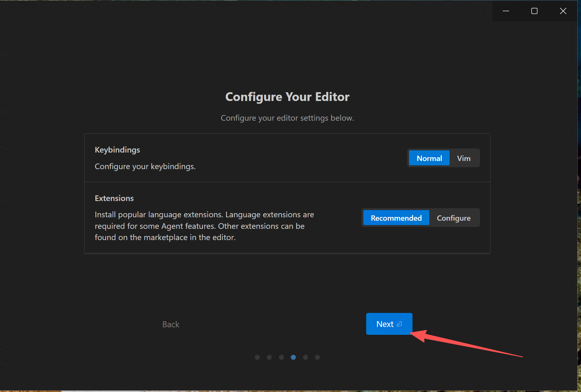The height and width of the screenshot is (392, 581).
Task: Click the highlighted fourth pagination dot
Action: [x=293, y=357]
